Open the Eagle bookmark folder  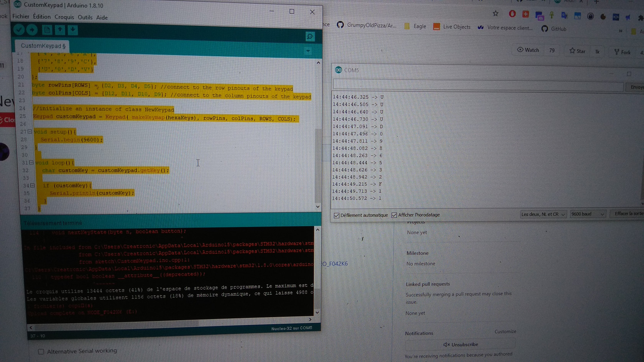pos(415,26)
